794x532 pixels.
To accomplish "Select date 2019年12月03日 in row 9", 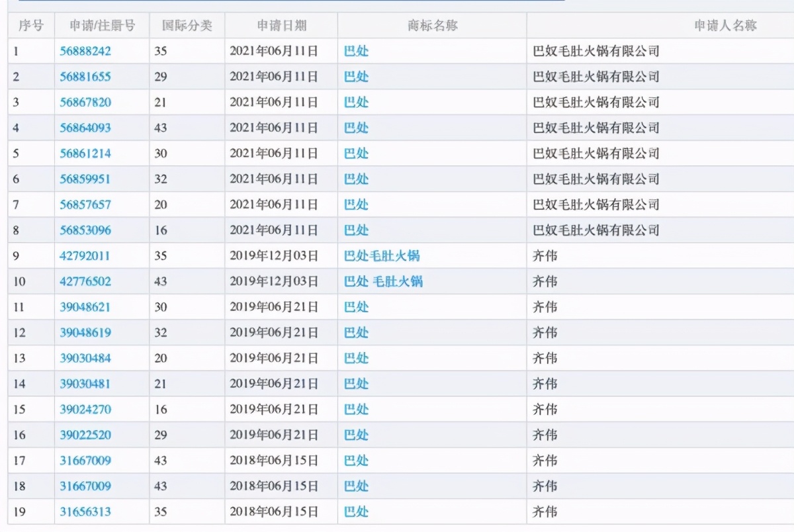I will coord(274,255).
